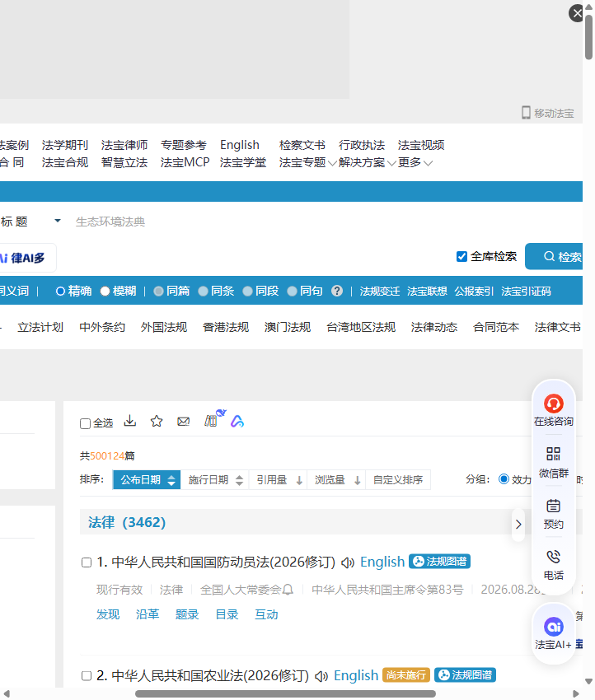Open English navigation item in top menu
Screen dimensions: 595x700
tap(240, 145)
